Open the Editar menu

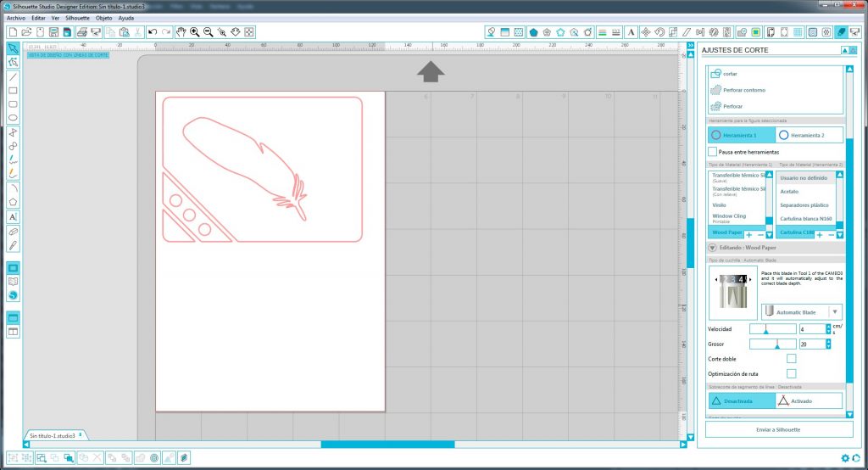coord(38,19)
